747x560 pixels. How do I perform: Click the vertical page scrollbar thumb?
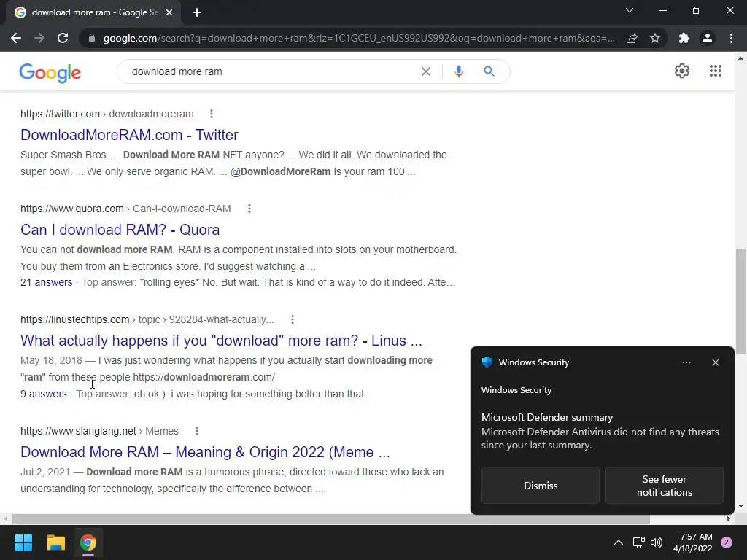tap(740, 301)
